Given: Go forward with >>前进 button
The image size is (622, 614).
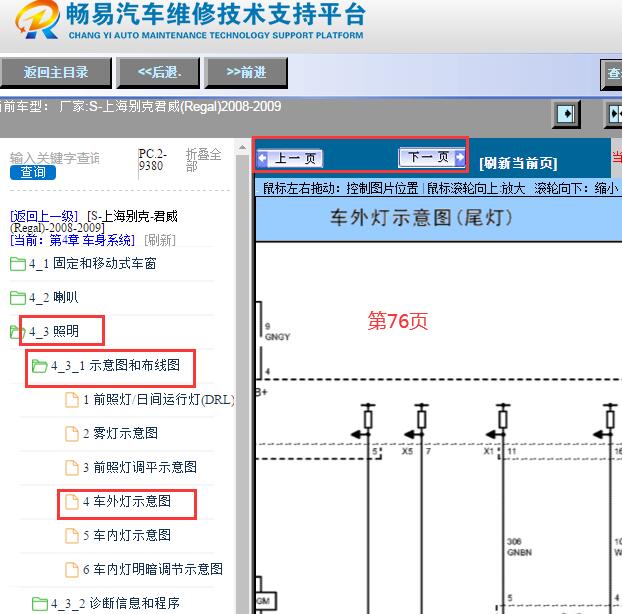Looking at the screenshot, I should pos(246,73).
